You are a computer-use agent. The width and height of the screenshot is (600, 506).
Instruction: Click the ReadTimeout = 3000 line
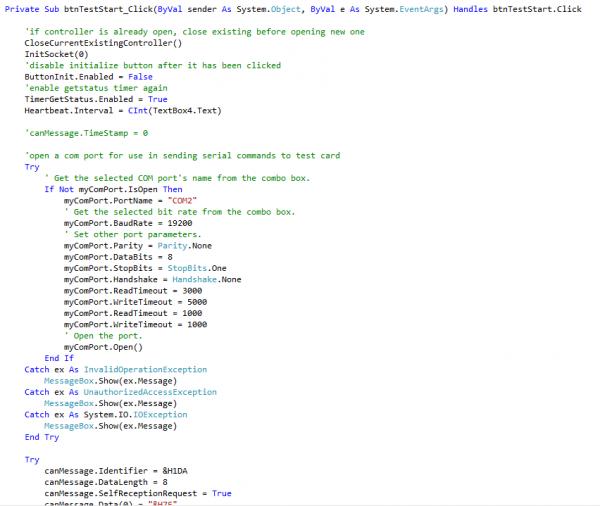pyautogui.click(x=133, y=291)
